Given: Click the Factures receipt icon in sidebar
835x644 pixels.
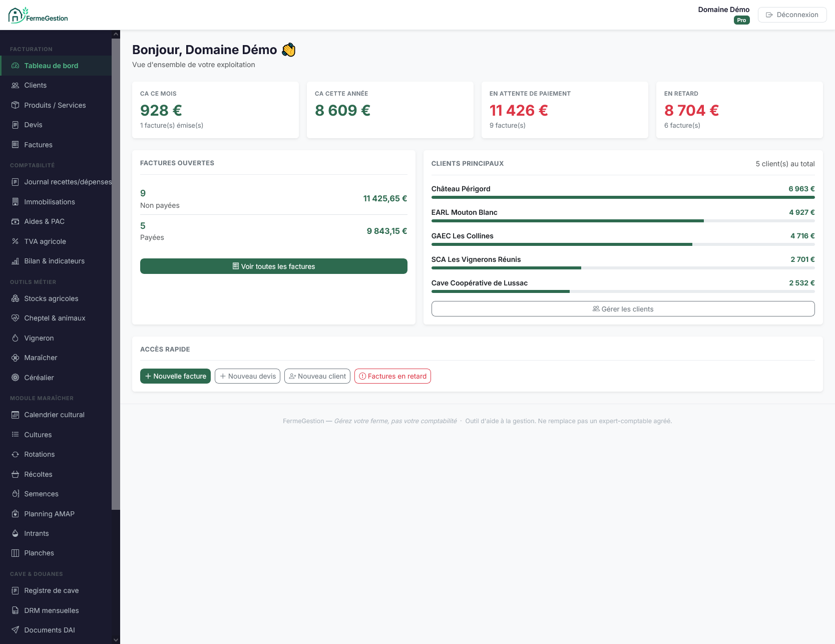Looking at the screenshot, I should pyautogui.click(x=15, y=145).
